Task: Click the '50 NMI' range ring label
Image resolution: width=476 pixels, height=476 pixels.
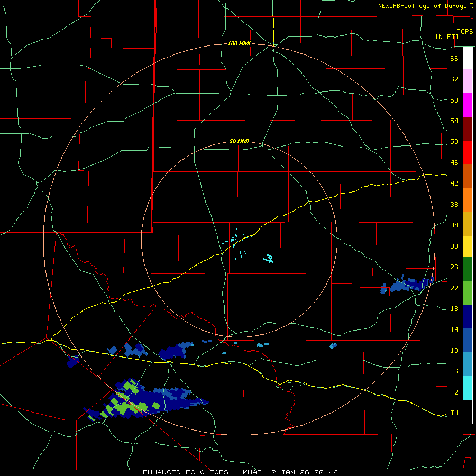Action: [x=239, y=141]
